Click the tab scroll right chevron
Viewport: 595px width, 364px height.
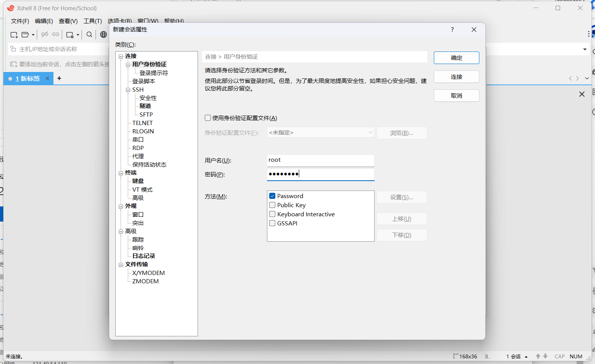click(578, 78)
